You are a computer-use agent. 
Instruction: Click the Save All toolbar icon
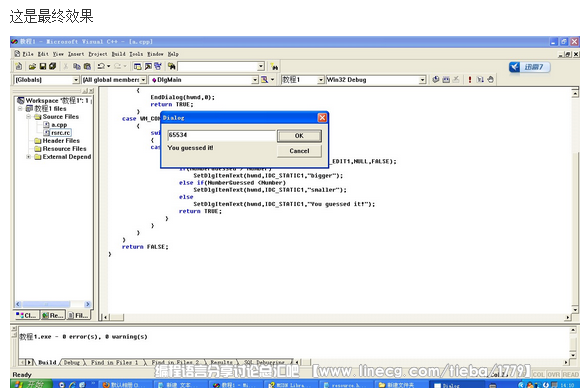point(53,66)
